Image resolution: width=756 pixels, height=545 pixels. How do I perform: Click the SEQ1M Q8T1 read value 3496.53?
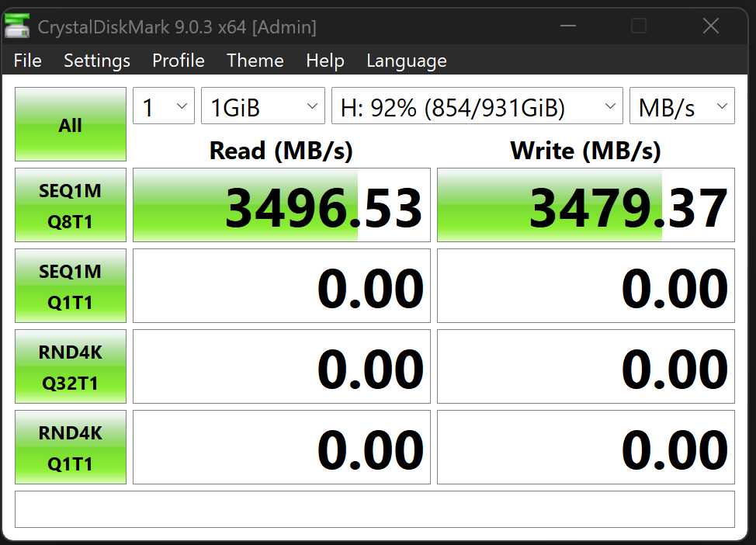[x=282, y=205]
